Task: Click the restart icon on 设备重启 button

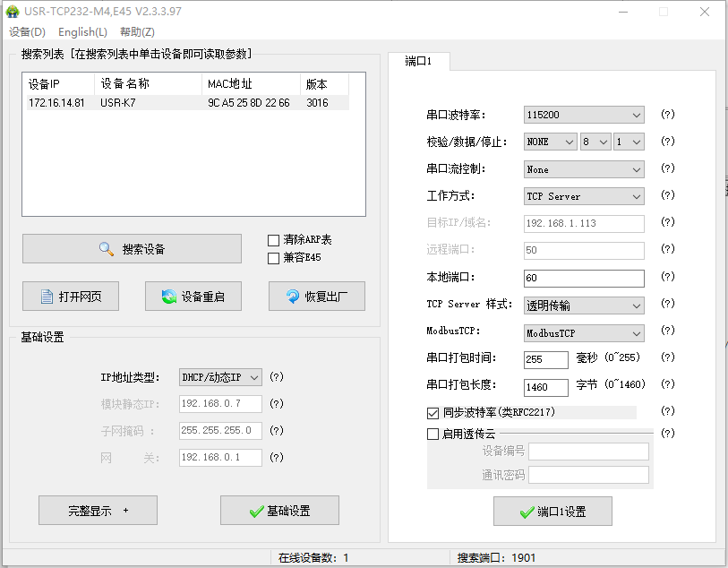Action: [168, 297]
